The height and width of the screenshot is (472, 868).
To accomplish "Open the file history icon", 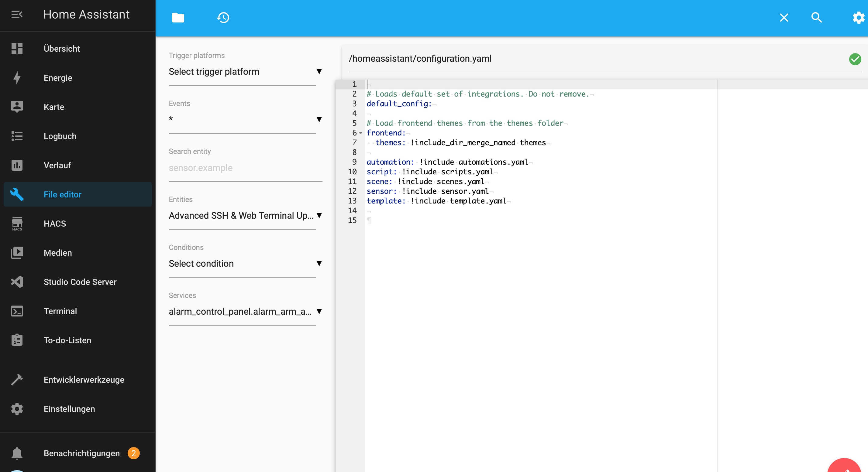I will (223, 18).
